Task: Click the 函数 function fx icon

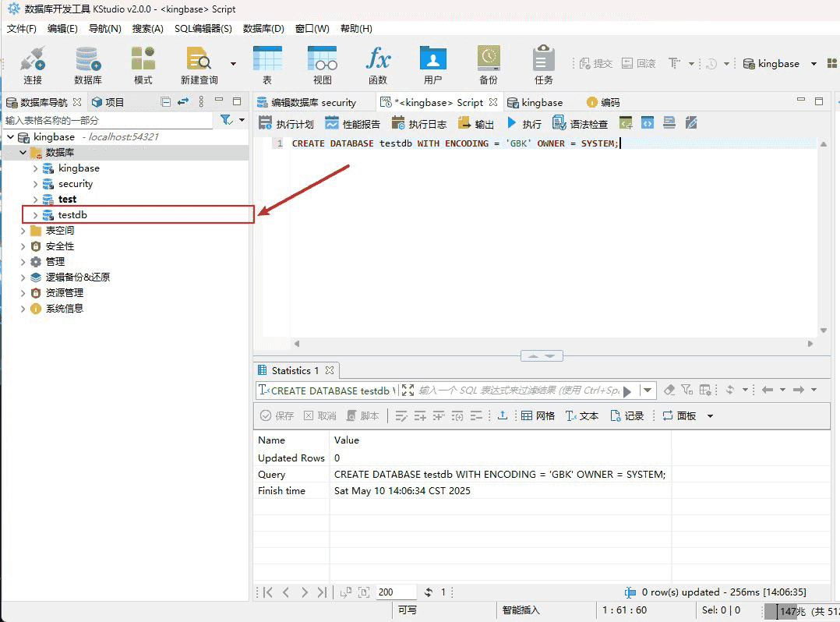Action: [x=378, y=65]
